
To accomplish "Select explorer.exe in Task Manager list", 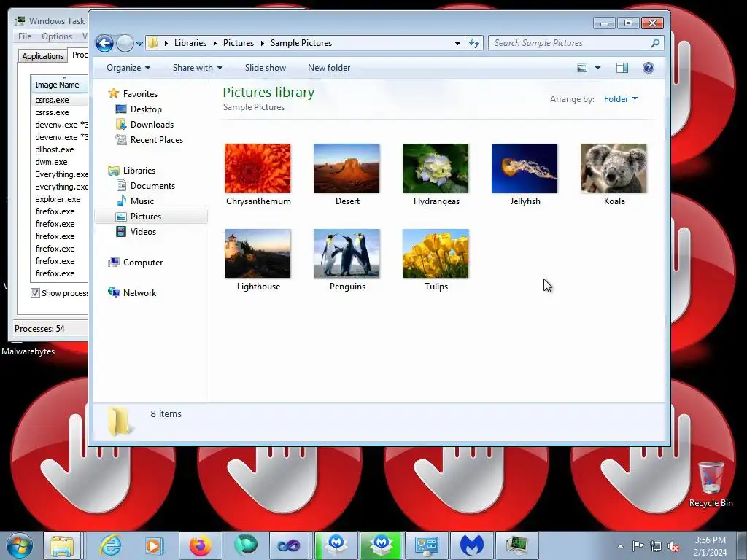I will 58,199.
